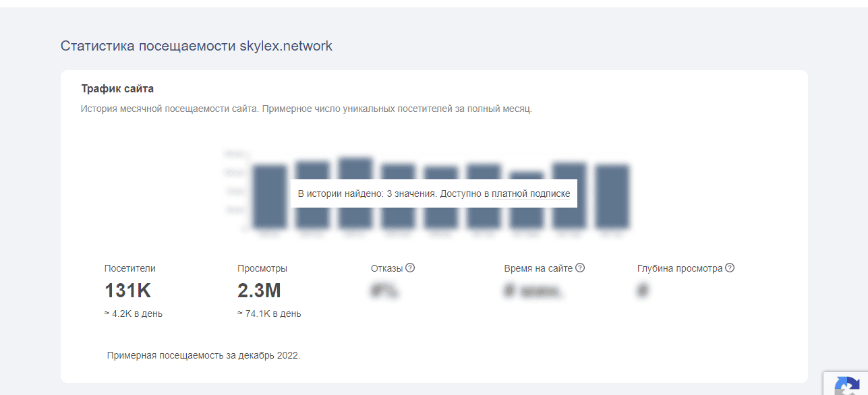868x395 pixels.
Task: Open the Время на сайте help tooltip icon
Action: (580, 268)
